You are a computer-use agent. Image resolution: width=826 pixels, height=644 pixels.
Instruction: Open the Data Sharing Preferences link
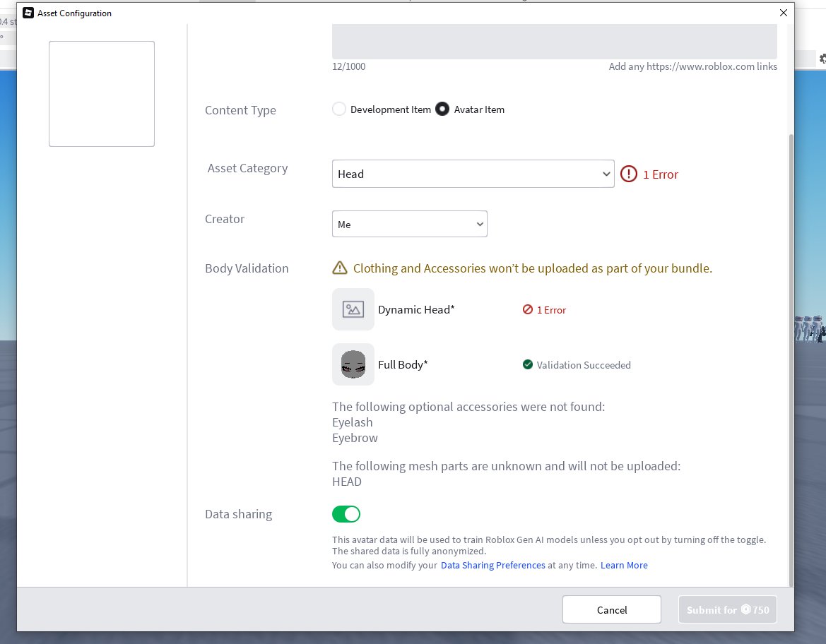tap(493, 565)
